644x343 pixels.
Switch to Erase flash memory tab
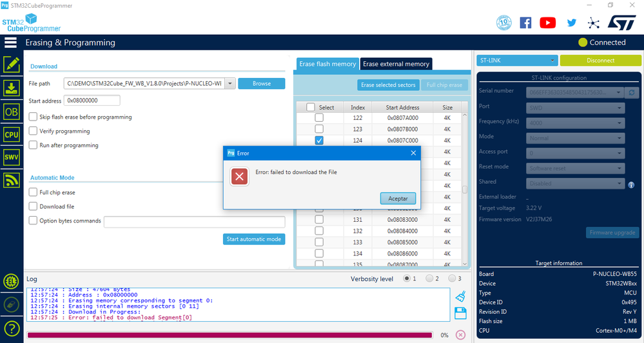327,64
